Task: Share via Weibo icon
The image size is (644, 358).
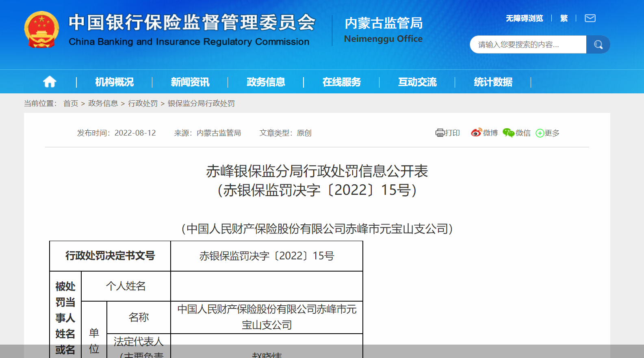Action: coord(476,133)
